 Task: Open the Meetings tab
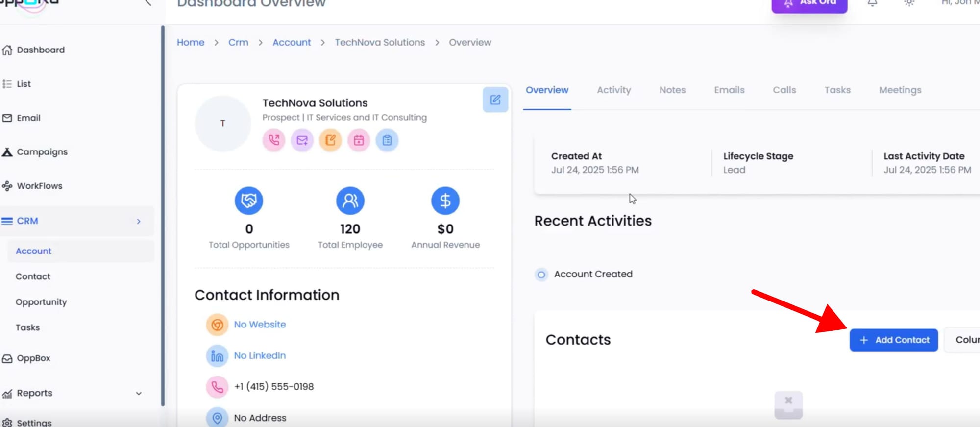pyautogui.click(x=900, y=90)
